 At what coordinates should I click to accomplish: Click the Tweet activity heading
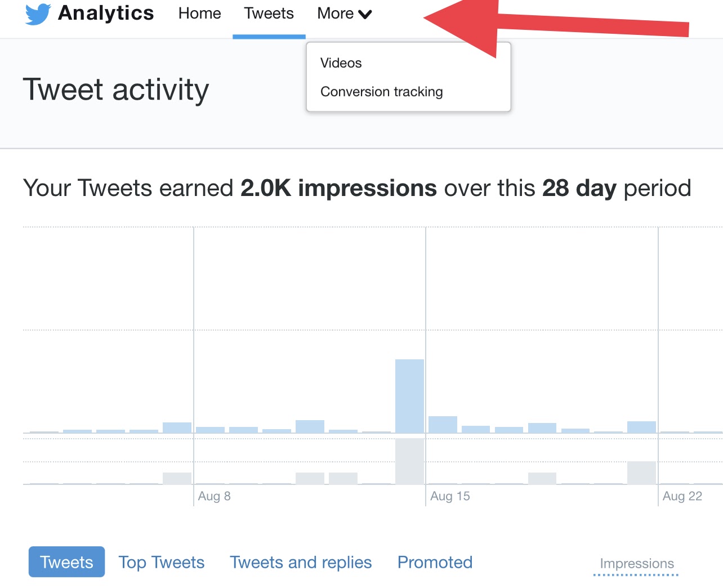pyautogui.click(x=116, y=89)
